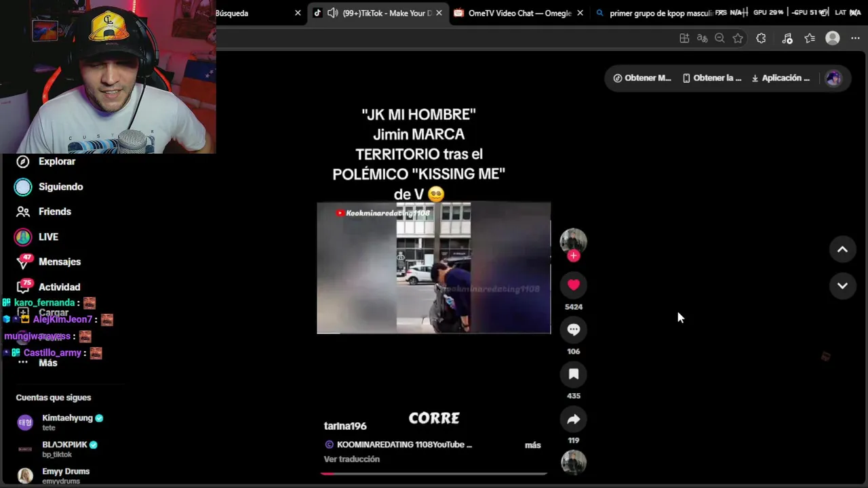This screenshot has width=868, height=488.
Task: Click Aplicación download button
Action: (x=781, y=78)
